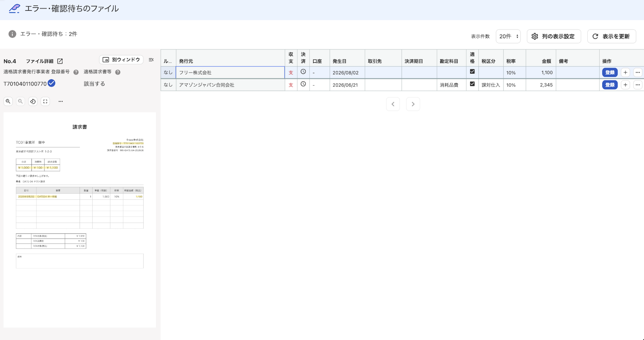Register the フリー株式会社 row with 登録
Image resolution: width=644 pixels, height=340 pixels.
[610, 72]
